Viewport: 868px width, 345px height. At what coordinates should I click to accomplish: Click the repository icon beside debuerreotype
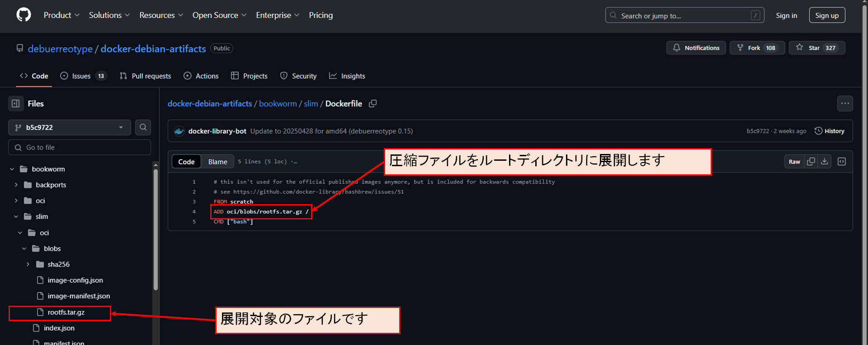point(19,48)
